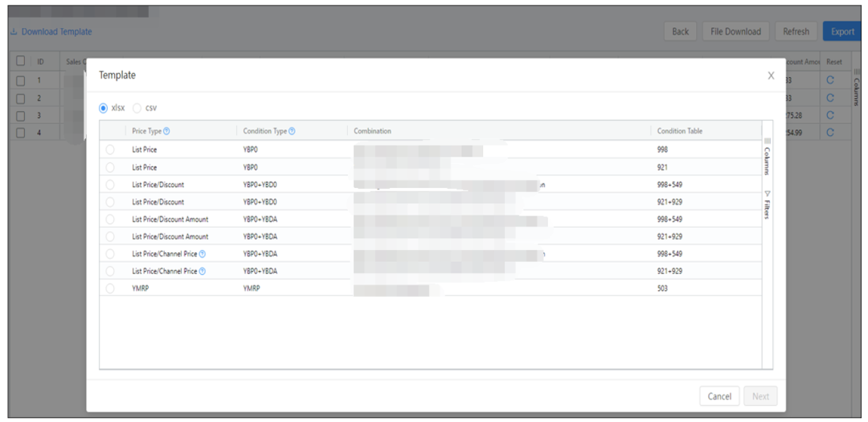
Task: Tick the checkbox for row ID 4
Action: point(20,133)
